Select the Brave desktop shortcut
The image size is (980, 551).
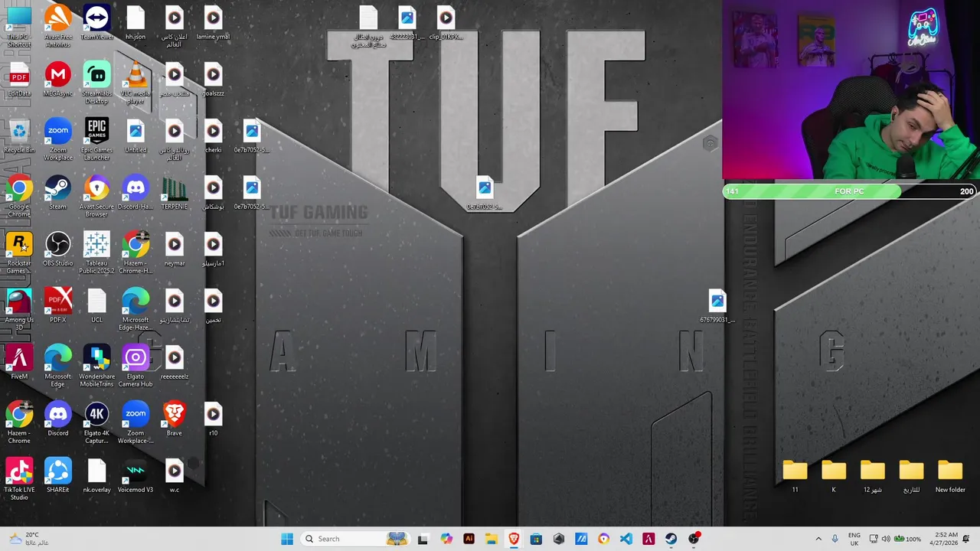pos(175,419)
